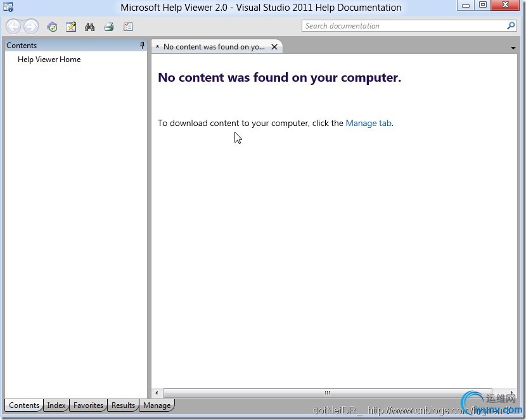Close the Help Viewer window
The width and height of the screenshot is (526, 420).
505,5
